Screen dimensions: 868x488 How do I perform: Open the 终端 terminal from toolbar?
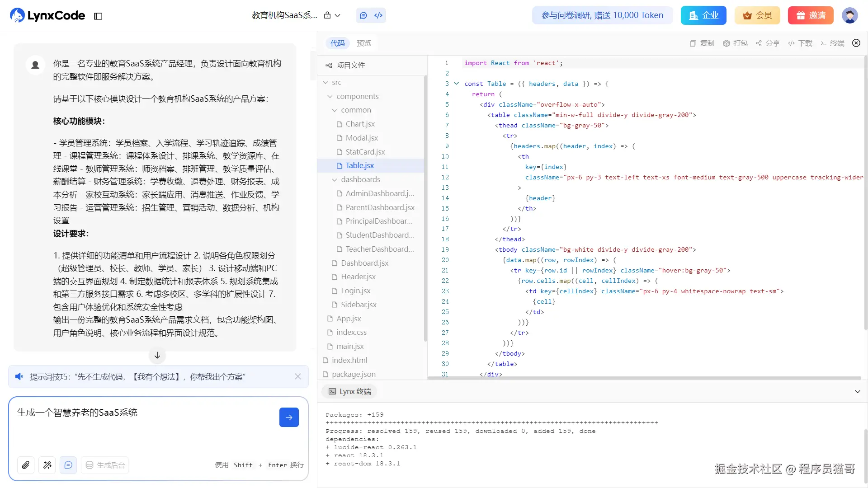pos(832,43)
